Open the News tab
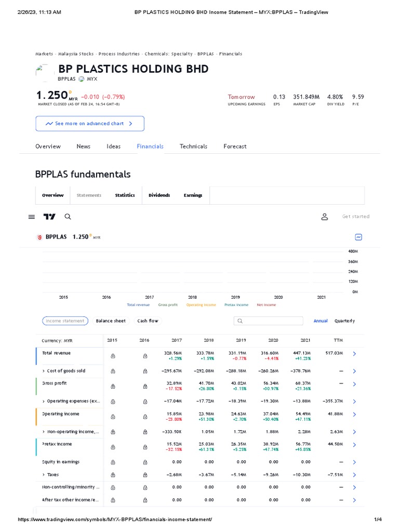Screen dimensions: 399x532 point(84,147)
